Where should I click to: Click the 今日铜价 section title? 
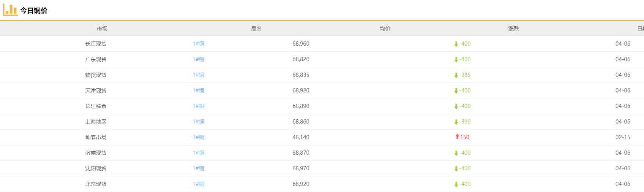click(34, 11)
